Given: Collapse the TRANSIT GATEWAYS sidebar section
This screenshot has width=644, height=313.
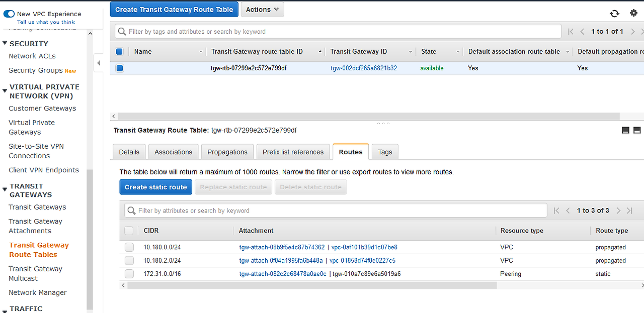Looking at the screenshot, I should click(x=5, y=190).
